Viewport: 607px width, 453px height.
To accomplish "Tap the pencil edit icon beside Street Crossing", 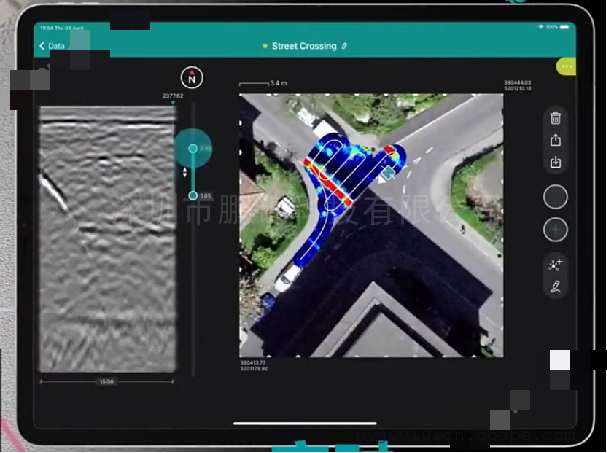I will [x=344, y=46].
